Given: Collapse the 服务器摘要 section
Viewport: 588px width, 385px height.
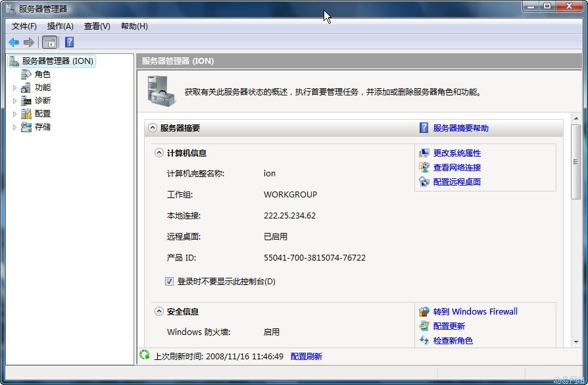Looking at the screenshot, I should coord(153,128).
